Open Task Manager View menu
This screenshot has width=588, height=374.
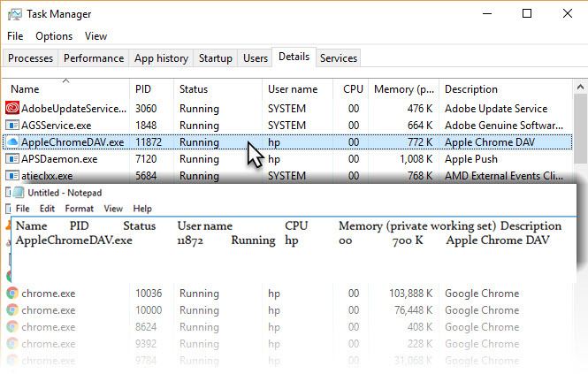pos(95,36)
